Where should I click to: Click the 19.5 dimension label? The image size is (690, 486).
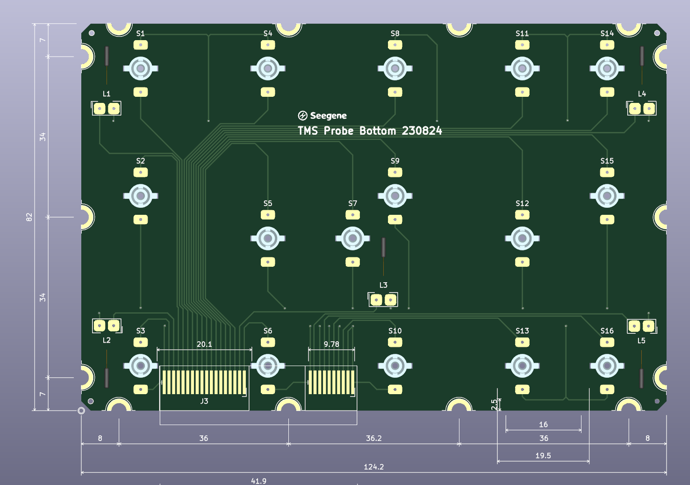point(543,456)
